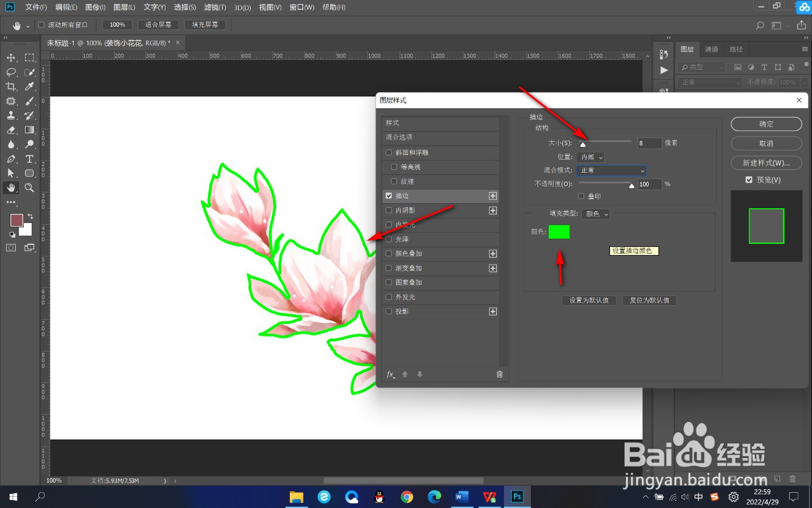The image size is (812, 508).
Task: Select the Move tool
Action: coord(11,57)
